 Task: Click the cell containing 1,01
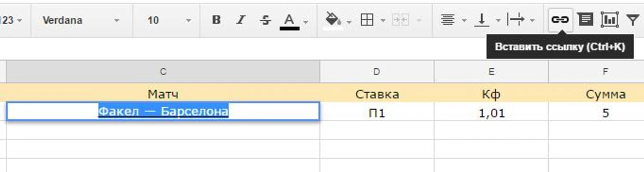(491, 113)
